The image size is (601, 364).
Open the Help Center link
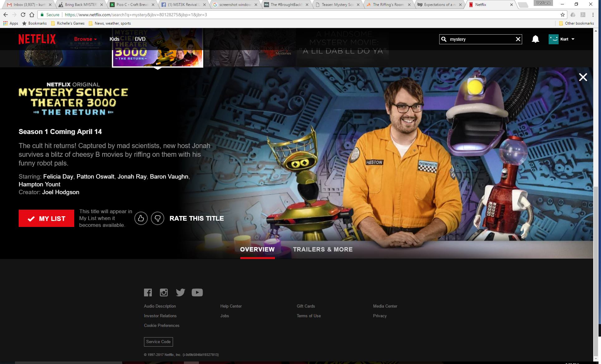click(231, 306)
